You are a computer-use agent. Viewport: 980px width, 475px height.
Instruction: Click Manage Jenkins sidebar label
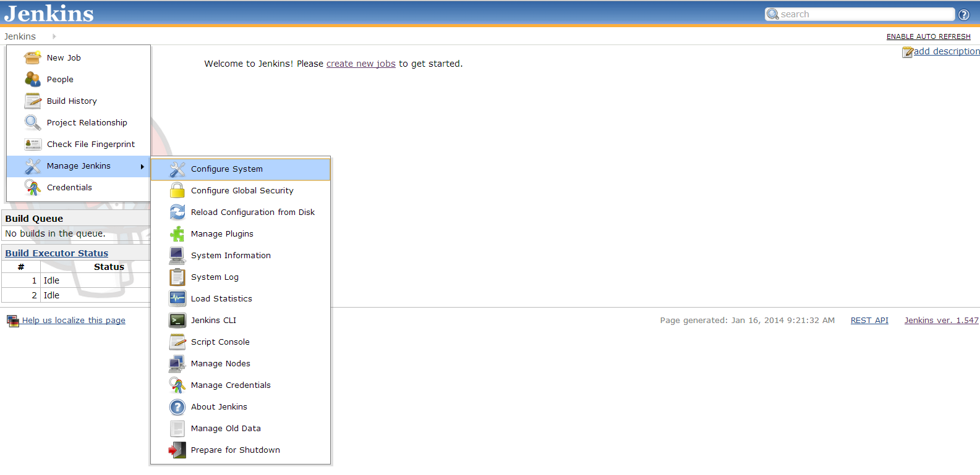pos(79,166)
